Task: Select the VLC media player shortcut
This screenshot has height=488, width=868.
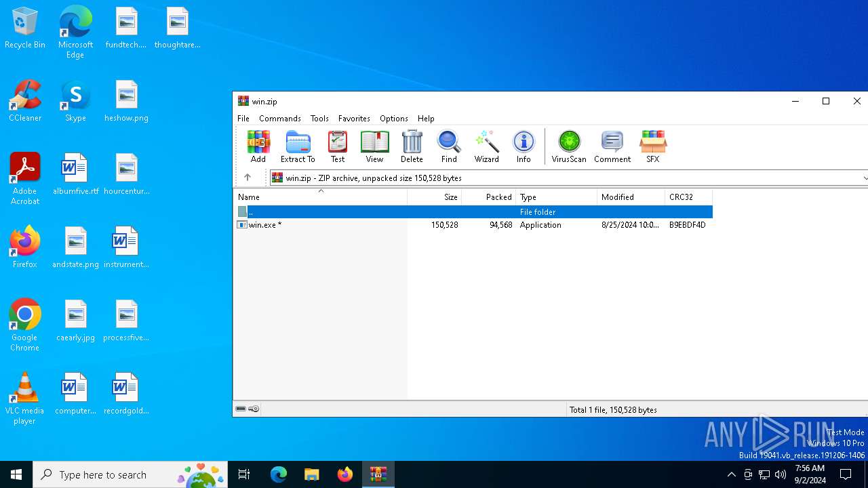Action: [x=25, y=399]
